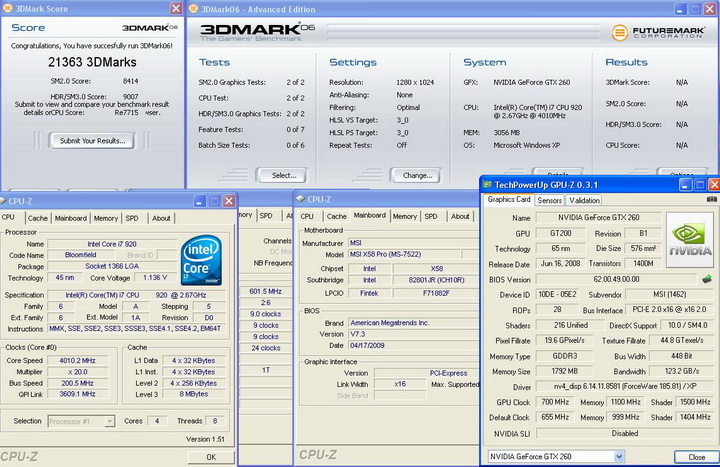Click the NVIDIA logo in GPU-Z
The width and height of the screenshot is (720, 467).
690,240
